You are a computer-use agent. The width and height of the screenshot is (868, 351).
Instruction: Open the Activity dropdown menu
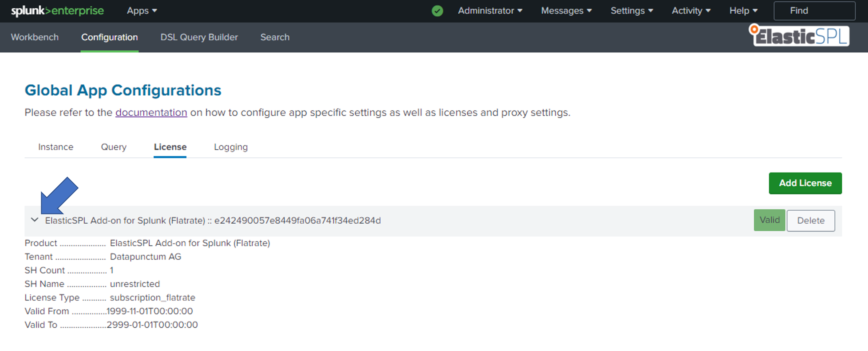691,11
